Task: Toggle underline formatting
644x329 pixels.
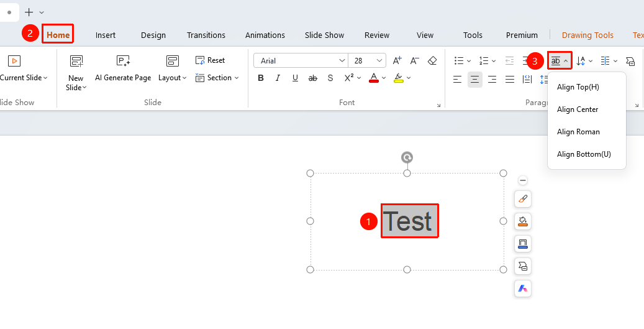Action: point(296,78)
